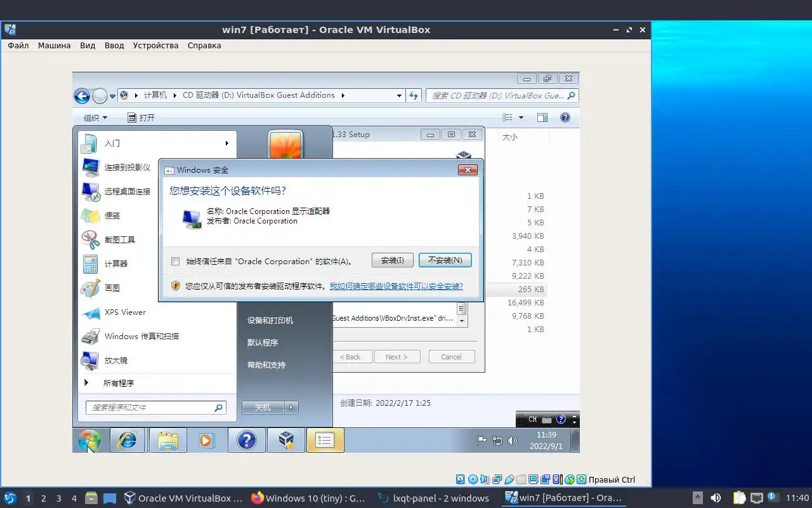The image size is (812, 508).
Task: Click the 安装(I) install button
Action: (x=393, y=260)
